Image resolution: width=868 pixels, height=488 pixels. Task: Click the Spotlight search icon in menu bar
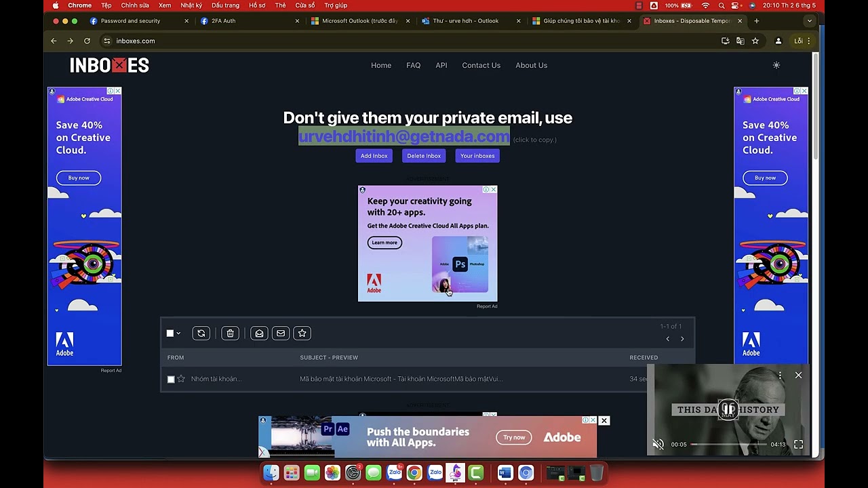(722, 5)
